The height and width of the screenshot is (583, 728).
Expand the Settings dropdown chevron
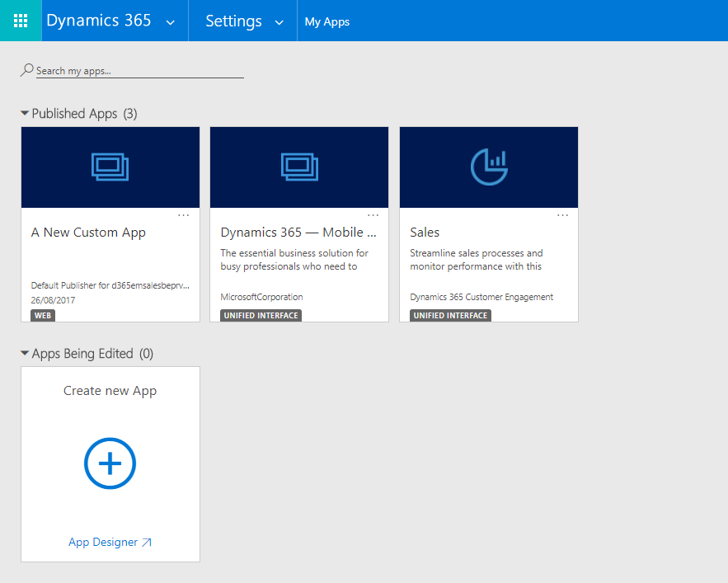[279, 22]
